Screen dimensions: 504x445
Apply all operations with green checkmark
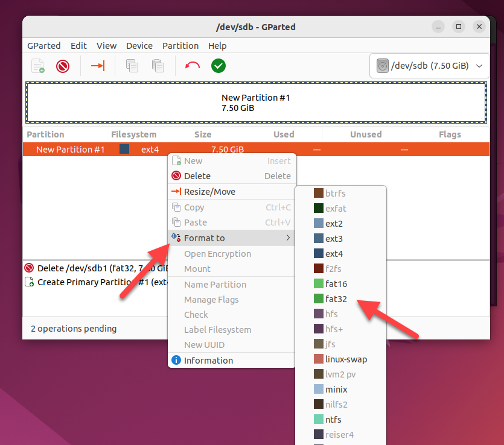pyautogui.click(x=219, y=66)
